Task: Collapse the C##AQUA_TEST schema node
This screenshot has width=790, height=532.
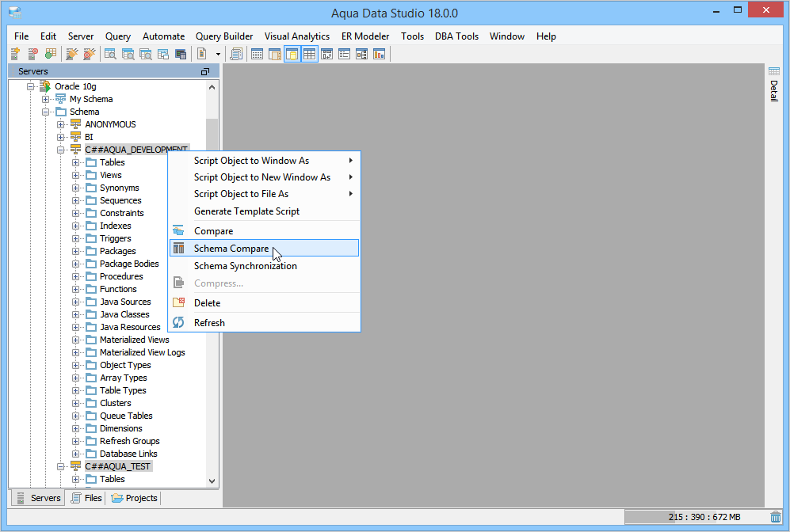Action: pos(60,466)
